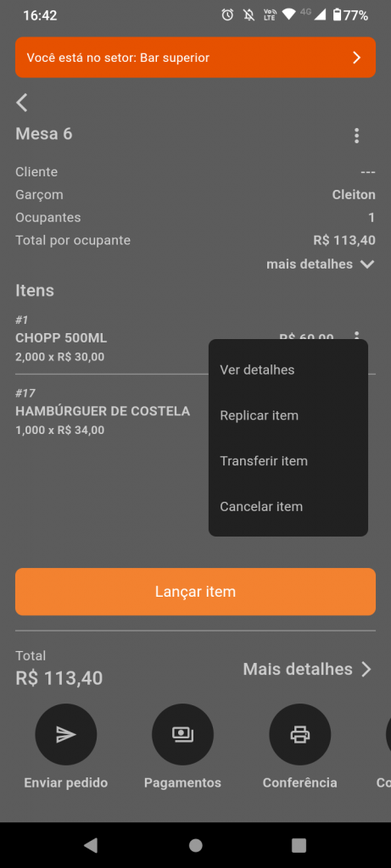This screenshot has width=391, height=868.
Task: Tap the Lançar item orange button
Action: coord(195,592)
